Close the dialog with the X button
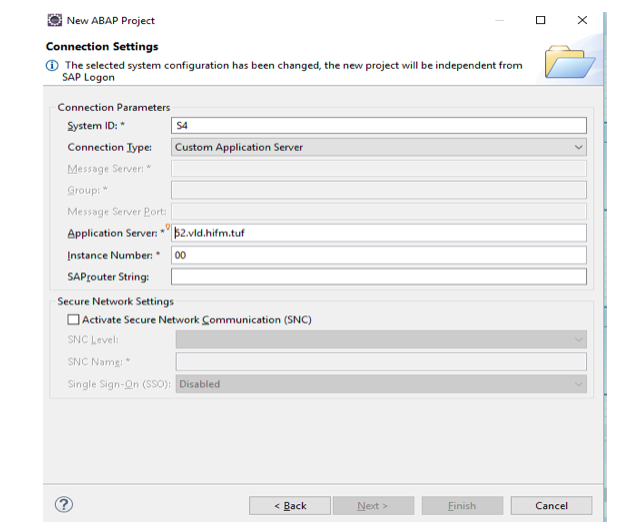628x532 pixels. (582, 20)
